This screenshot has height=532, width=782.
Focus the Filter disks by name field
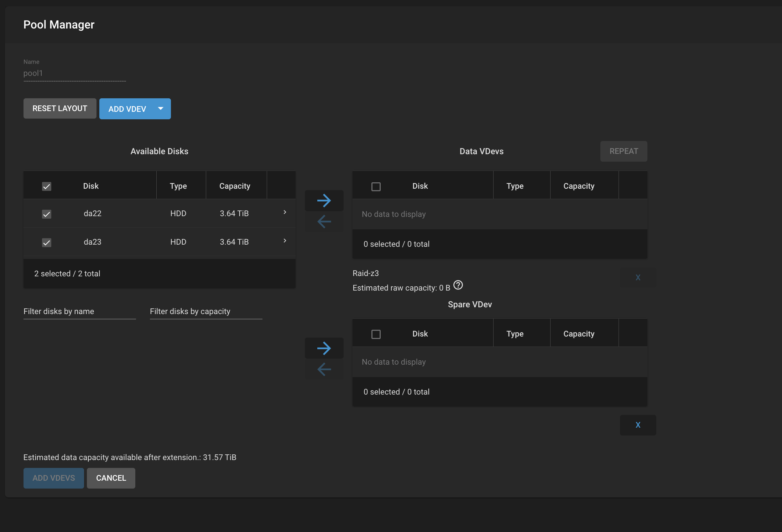coord(79,312)
